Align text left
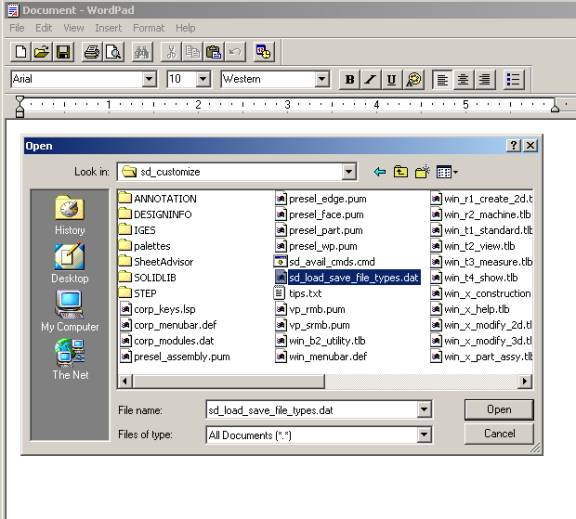576x519 pixels. [x=442, y=79]
